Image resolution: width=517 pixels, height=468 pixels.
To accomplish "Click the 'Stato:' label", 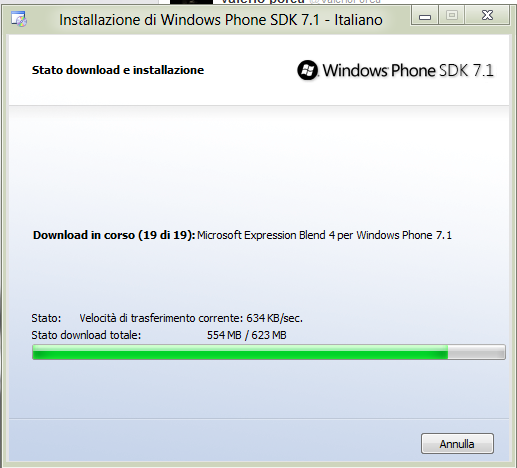I will click(46, 318).
